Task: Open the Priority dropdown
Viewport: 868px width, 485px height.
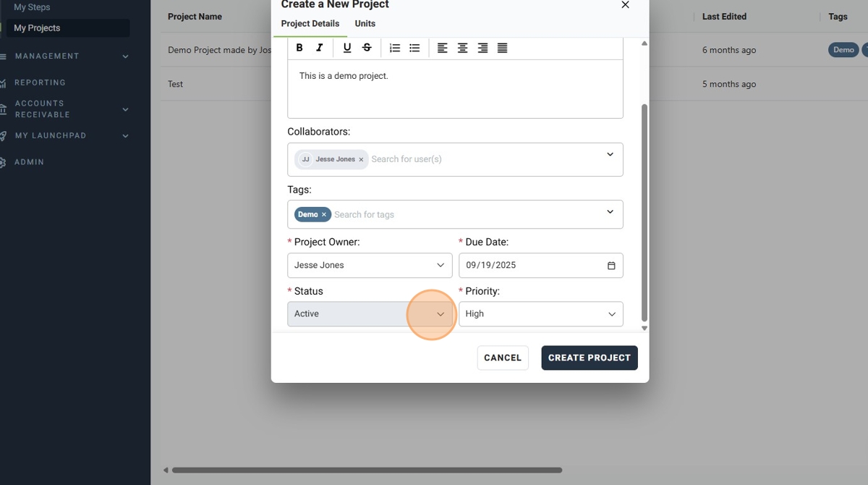Action: 541,314
